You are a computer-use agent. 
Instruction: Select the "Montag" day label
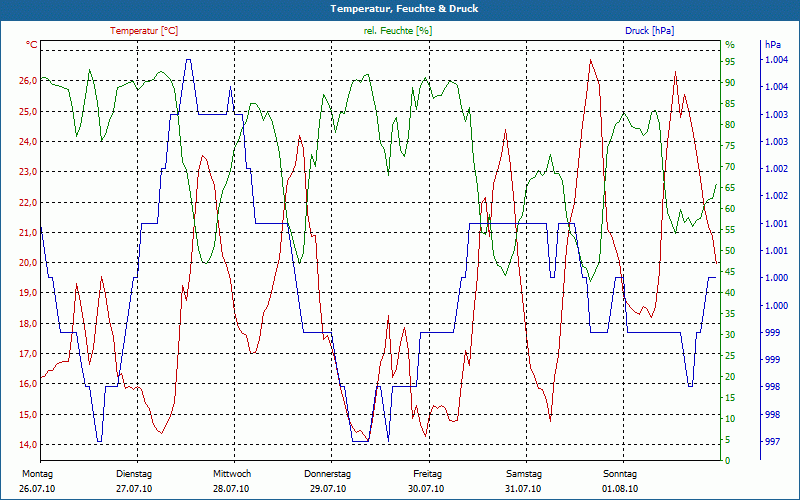click(x=37, y=474)
